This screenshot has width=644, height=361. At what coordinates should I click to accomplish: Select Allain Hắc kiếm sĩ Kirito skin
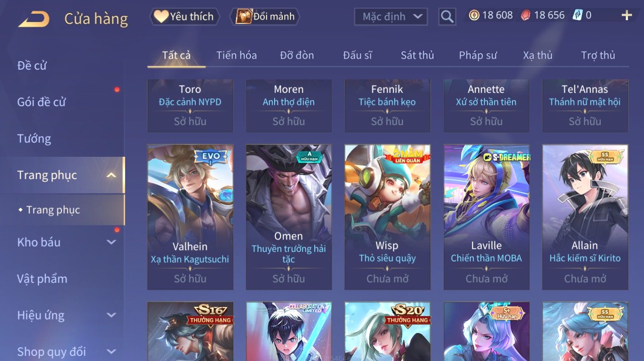coord(585,217)
